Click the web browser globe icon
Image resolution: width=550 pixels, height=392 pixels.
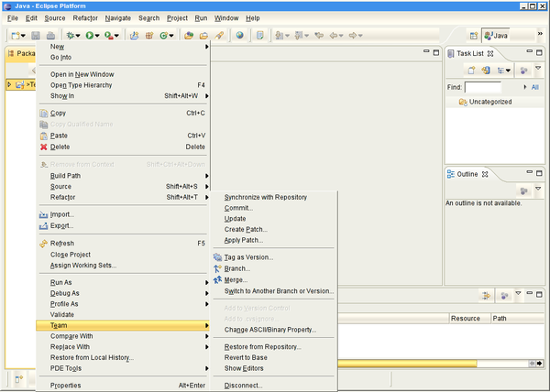coord(240,35)
